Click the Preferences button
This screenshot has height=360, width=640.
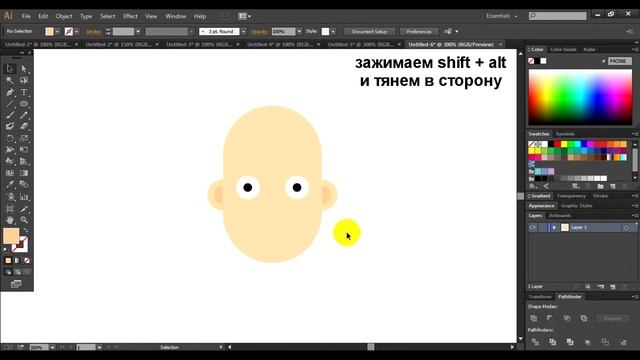[419, 31]
